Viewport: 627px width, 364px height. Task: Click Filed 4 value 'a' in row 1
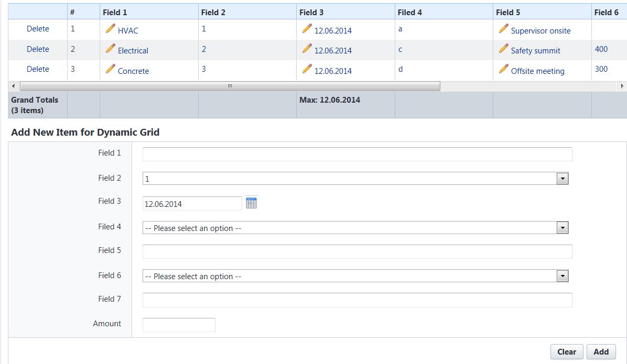[x=401, y=29]
